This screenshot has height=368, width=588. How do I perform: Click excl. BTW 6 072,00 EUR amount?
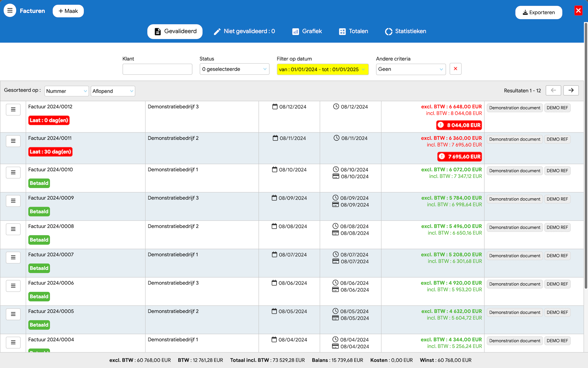[x=451, y=170]
